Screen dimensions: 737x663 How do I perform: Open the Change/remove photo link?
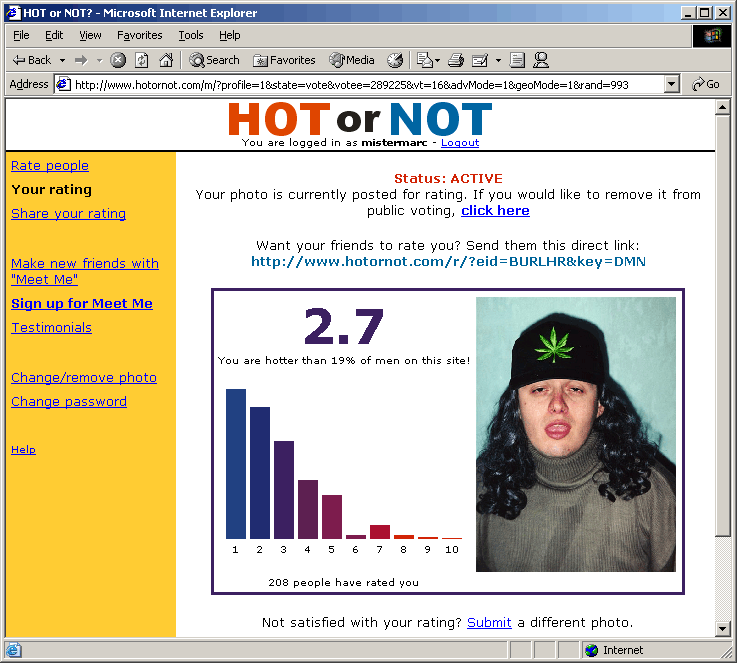84,378
